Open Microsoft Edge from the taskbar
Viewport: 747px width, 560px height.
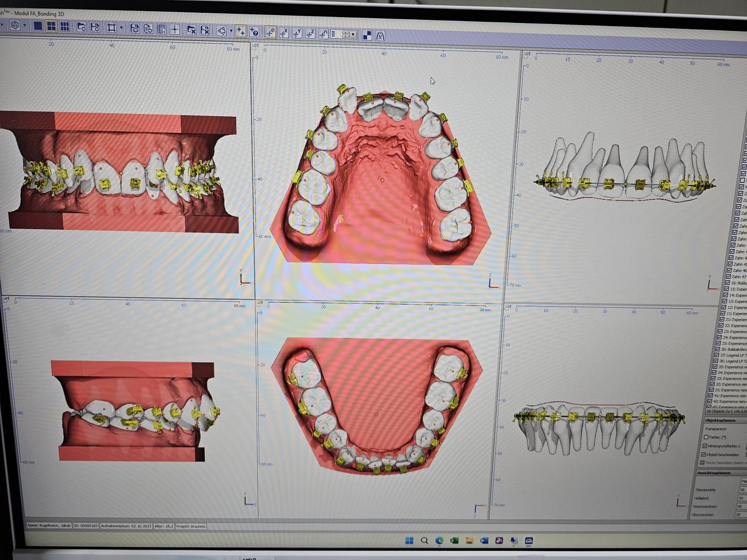click(x=439, y=541)
